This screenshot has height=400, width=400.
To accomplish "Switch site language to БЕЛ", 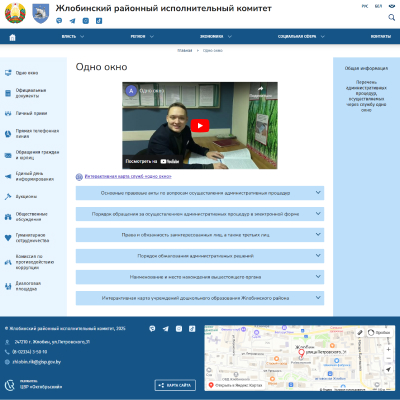I will click(x=378, y=6).
